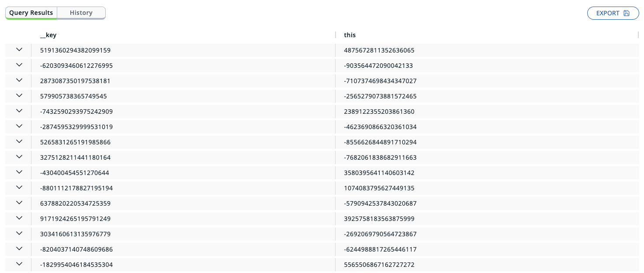Screen dimensions: 644x273
Task: Click the EXPORT button
Action: click(609, 13)
